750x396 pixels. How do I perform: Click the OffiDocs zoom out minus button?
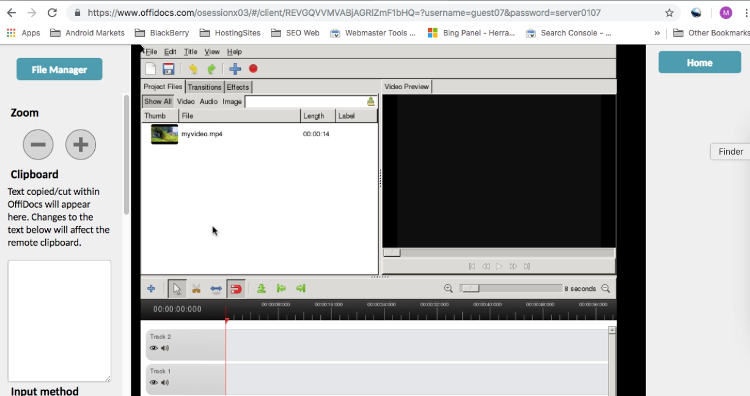point(38,144)
